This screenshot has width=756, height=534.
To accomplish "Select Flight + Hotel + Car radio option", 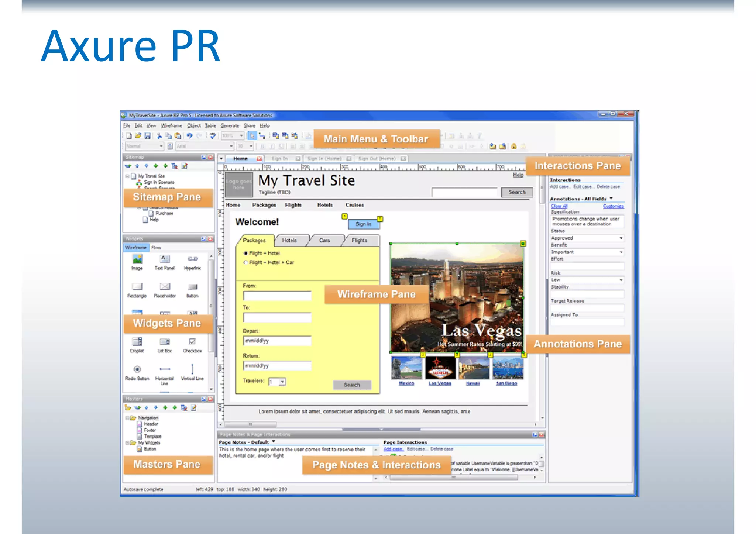I will [x=245, y=262].
